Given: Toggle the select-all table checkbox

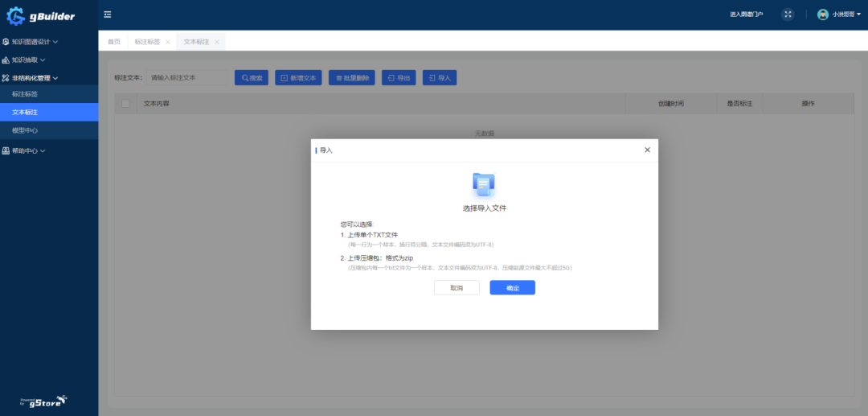Looking at the screenshot, I should tap(125, 104).
